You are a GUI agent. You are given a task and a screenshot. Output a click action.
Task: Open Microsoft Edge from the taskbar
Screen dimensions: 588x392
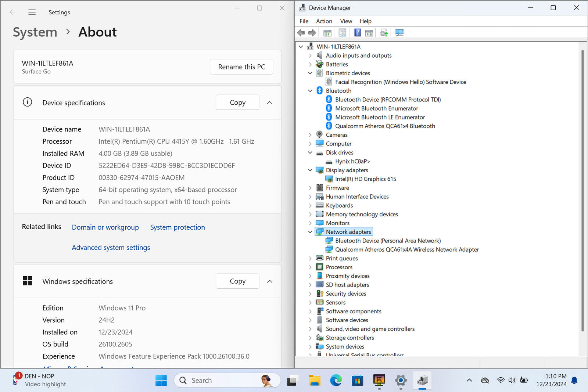pos(336,381)
